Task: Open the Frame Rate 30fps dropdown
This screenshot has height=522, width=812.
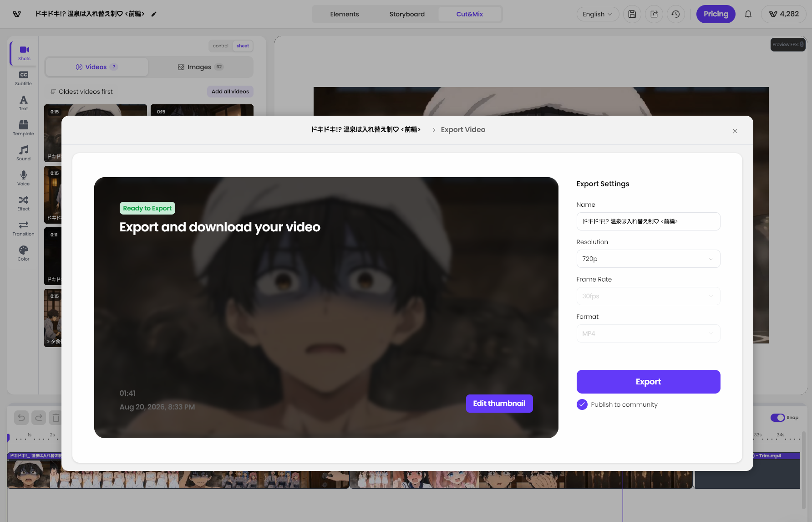Action: tap(648, 296)
